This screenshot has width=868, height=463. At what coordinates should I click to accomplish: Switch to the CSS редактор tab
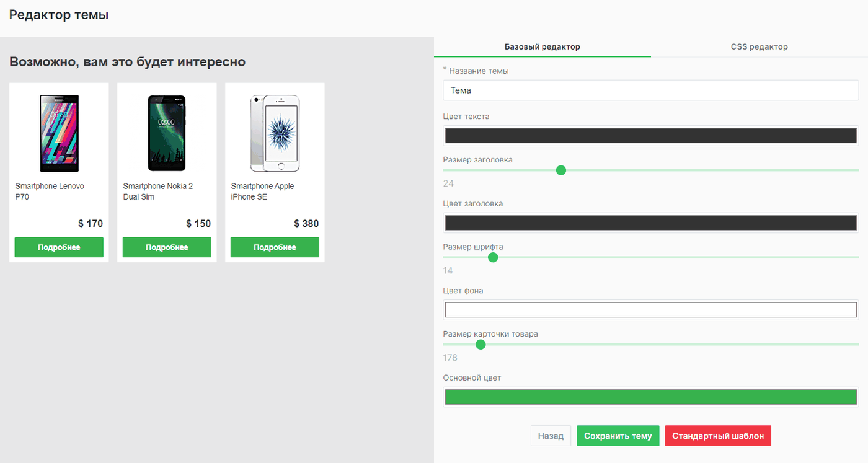pos(759,46)
